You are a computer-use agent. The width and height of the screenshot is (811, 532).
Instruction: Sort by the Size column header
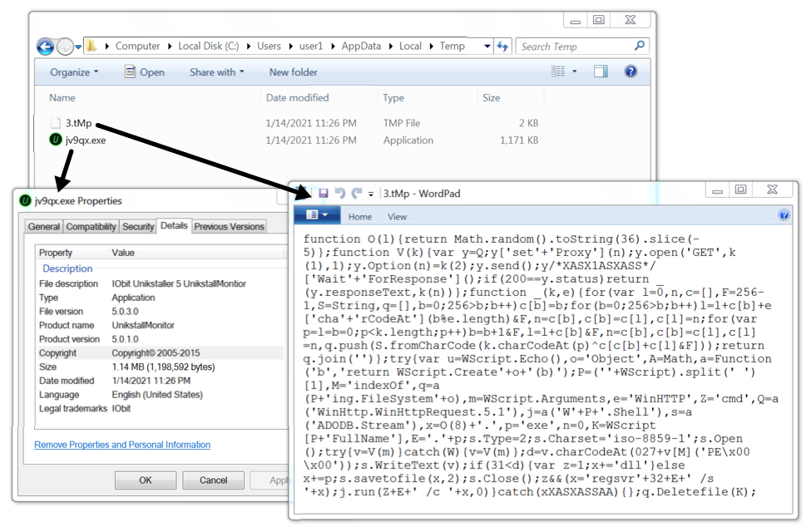492,98
